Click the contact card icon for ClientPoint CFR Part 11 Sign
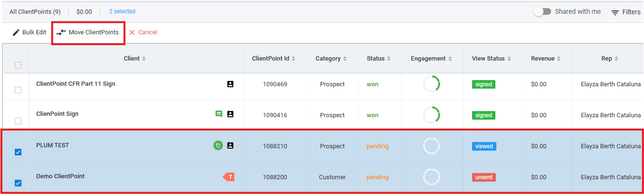The width and height of the screenshot is (644, 194). (230, 84)
